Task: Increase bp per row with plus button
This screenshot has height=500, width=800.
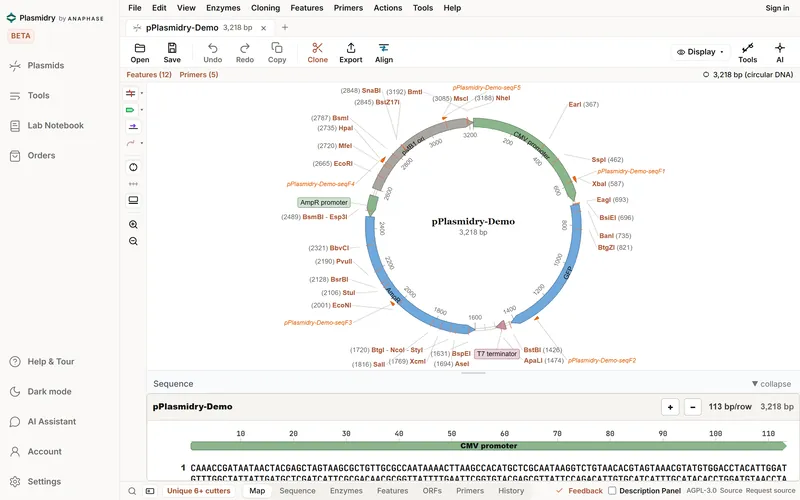Action: click(670, 407)
